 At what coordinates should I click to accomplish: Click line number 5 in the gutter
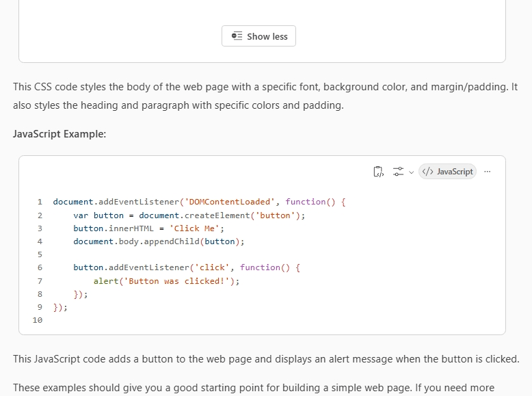coord(40,254)
